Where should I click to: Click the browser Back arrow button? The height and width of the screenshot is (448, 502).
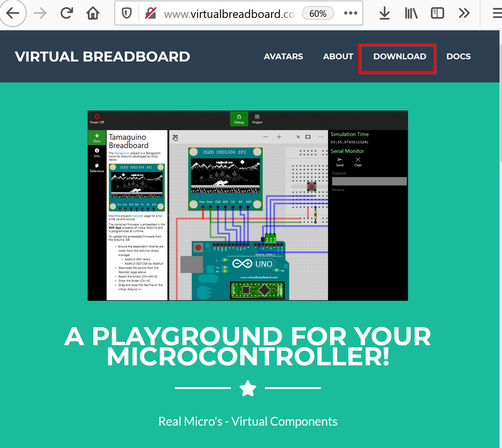[12, 13]
